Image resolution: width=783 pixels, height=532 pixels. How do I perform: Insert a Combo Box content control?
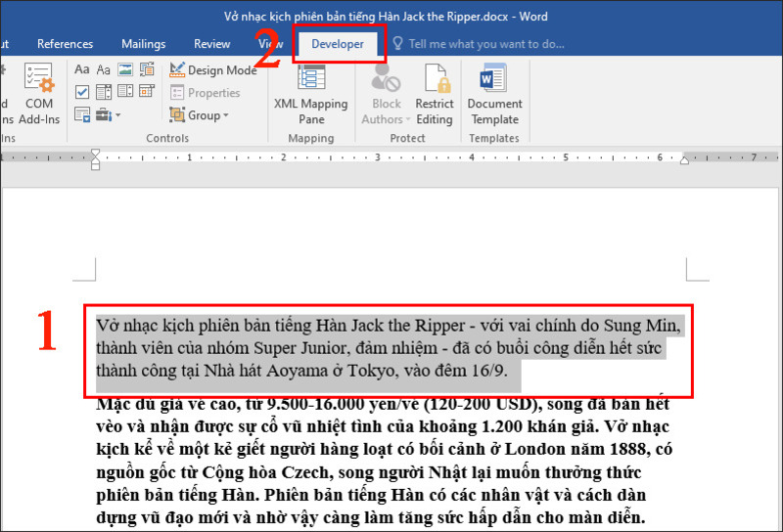pyautogui.click(x=103, y=92)
